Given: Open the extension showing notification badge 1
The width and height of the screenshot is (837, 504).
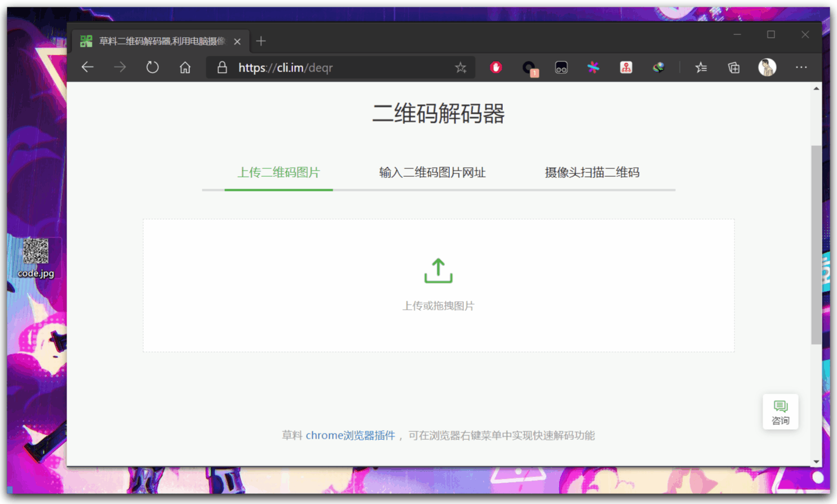Looking at the screenshot, I should tap(529, 67).
